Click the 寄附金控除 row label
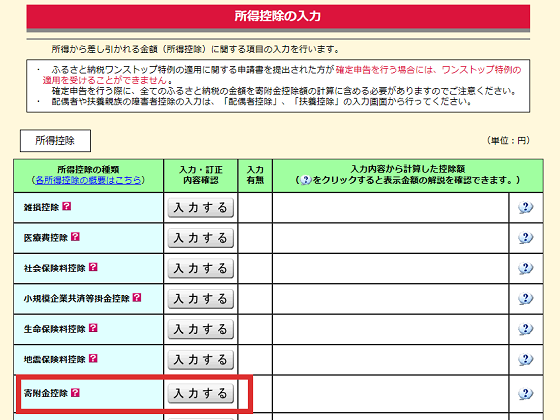 coord(46,394)
